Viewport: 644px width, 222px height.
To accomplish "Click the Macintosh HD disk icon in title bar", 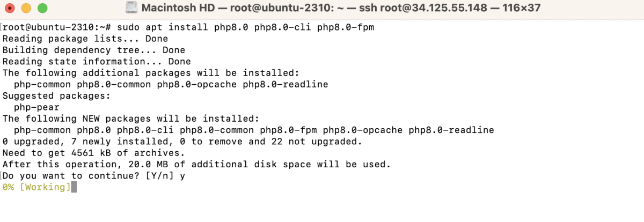I will (132, 9).
